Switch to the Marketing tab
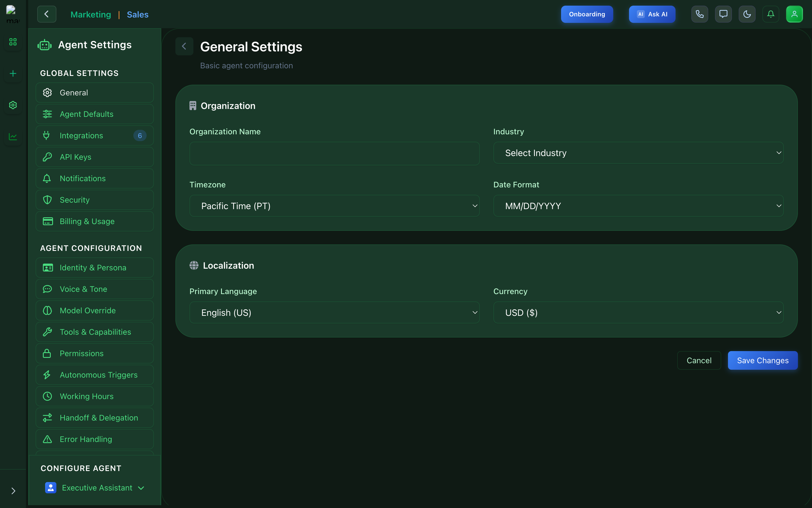The image size is (812, 508). [x=91, y=14]
